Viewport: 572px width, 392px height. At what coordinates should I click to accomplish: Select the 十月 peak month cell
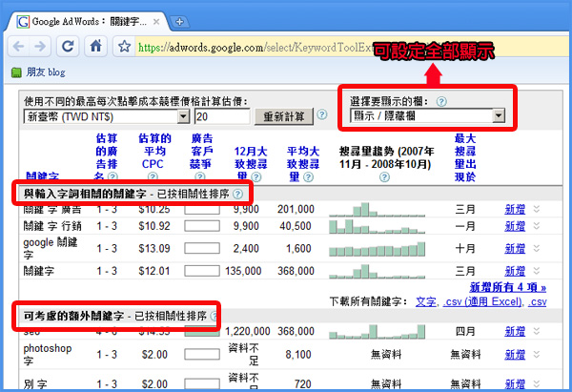(x=465, y=249)
